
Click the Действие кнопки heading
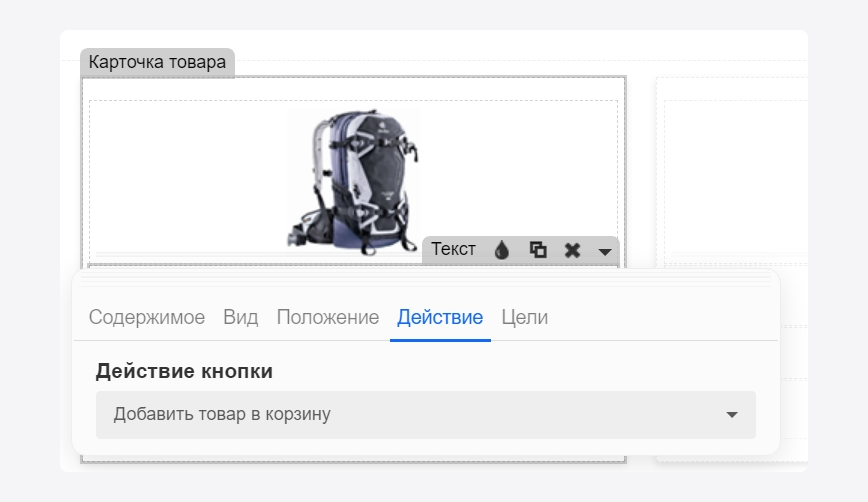tap(184, 371)
